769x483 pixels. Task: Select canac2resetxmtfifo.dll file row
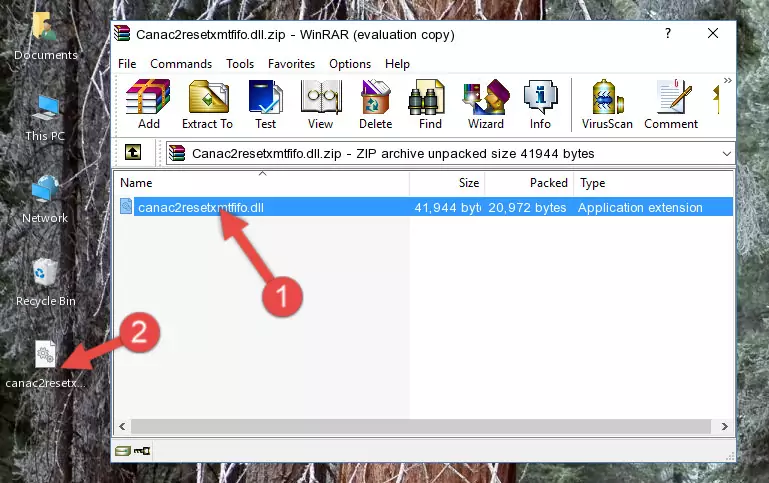425,207
